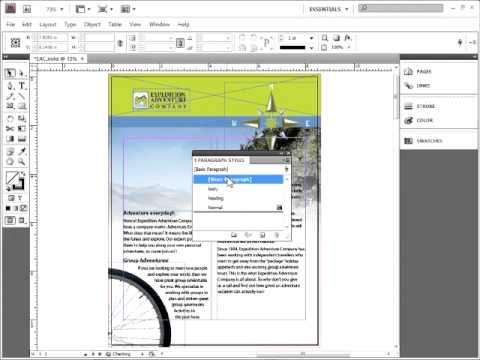Select the Pen tool
This screenshot has width=480, height=360.
[10, 86]
